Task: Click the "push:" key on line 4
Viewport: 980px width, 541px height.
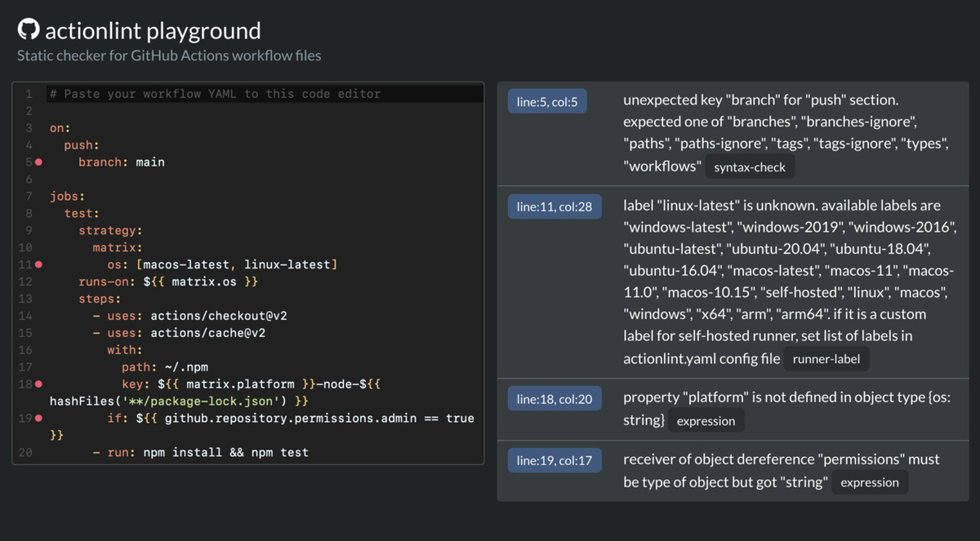Action: point(82,145)
